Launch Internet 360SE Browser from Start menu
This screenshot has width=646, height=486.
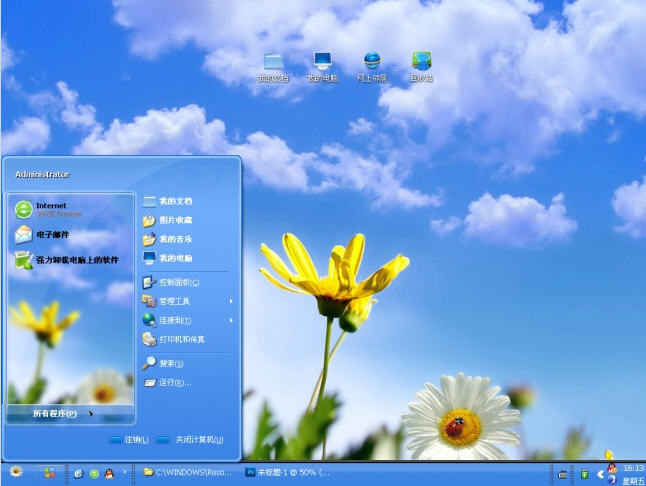70,210
